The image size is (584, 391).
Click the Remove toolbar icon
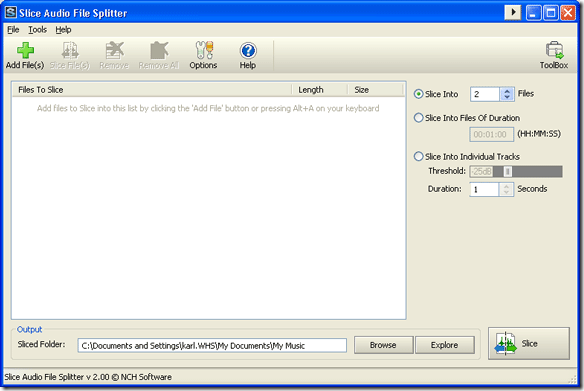114,50
